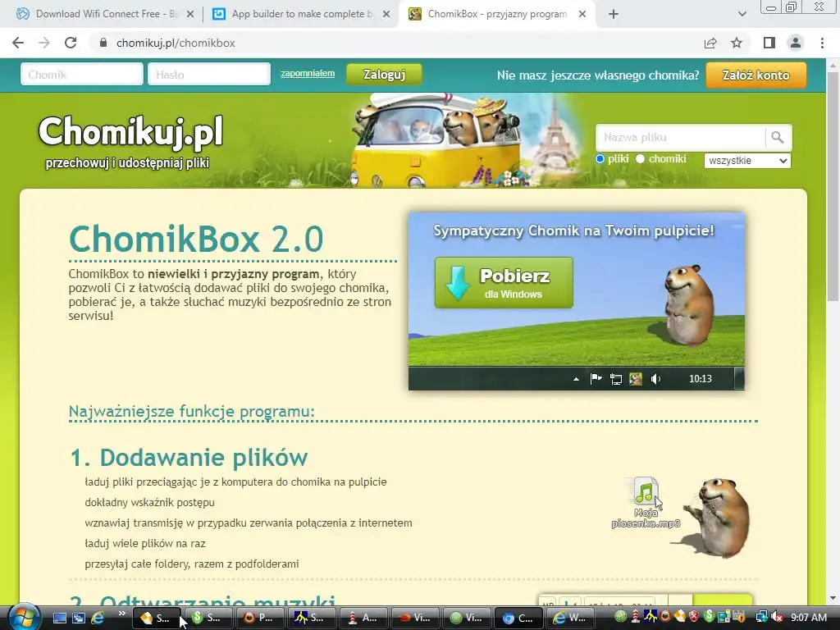Click the network connection tray icon
The height and width of the screenshot is (630, 840).
(762, 617)
